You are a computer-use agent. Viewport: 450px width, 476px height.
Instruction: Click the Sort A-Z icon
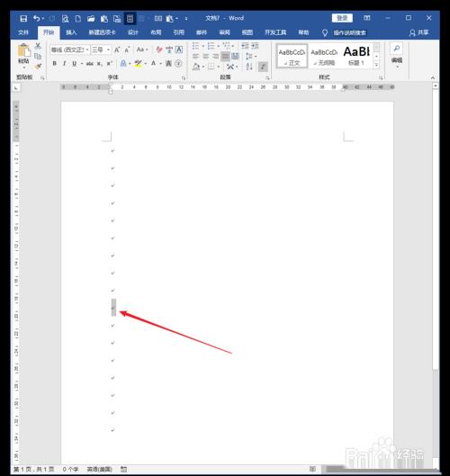(249, 67)
